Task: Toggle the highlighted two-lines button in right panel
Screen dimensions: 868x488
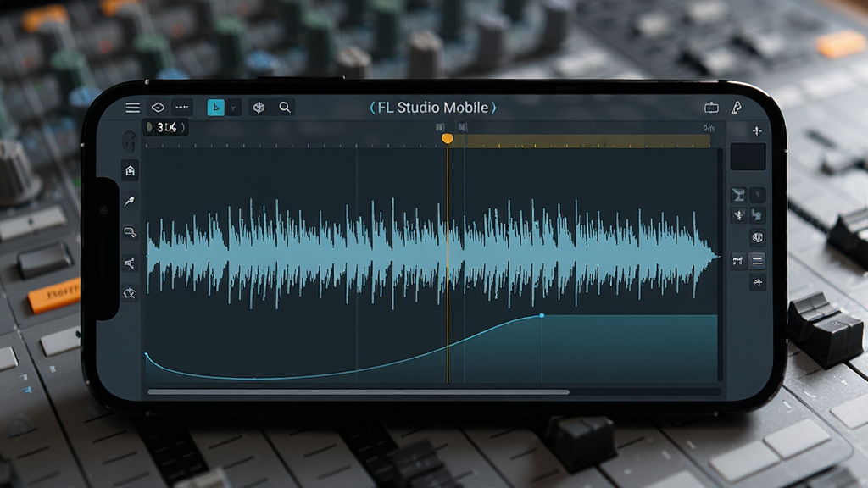Action: [757, 261]
